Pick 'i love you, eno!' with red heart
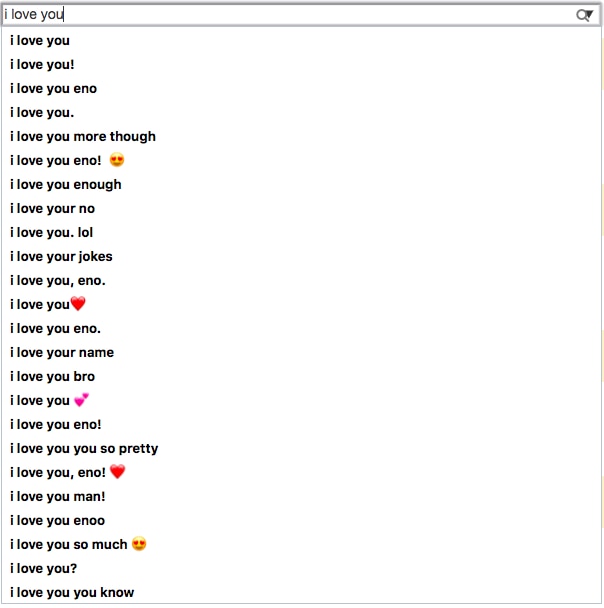The image size is (604, 608). point(302,473)
